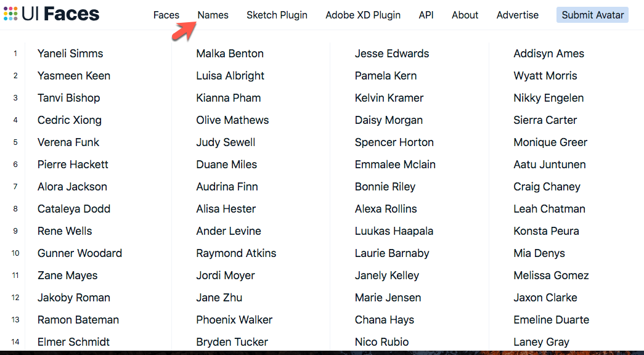The width and height of the screenshot is (644, 355).
Task: Click the name Emeline Duarte
Action: pos(551,320)
